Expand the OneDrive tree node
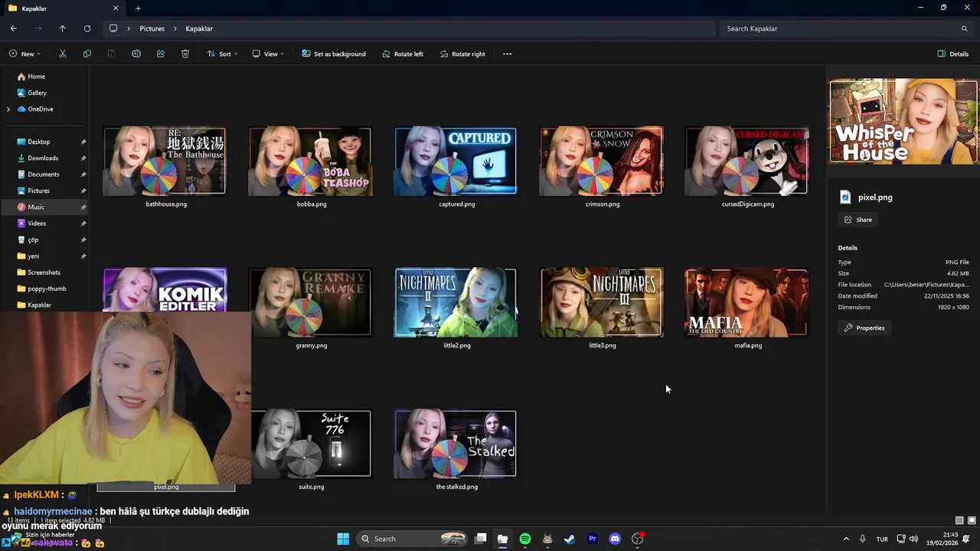 pyautogui.click(x=8, y=109)
